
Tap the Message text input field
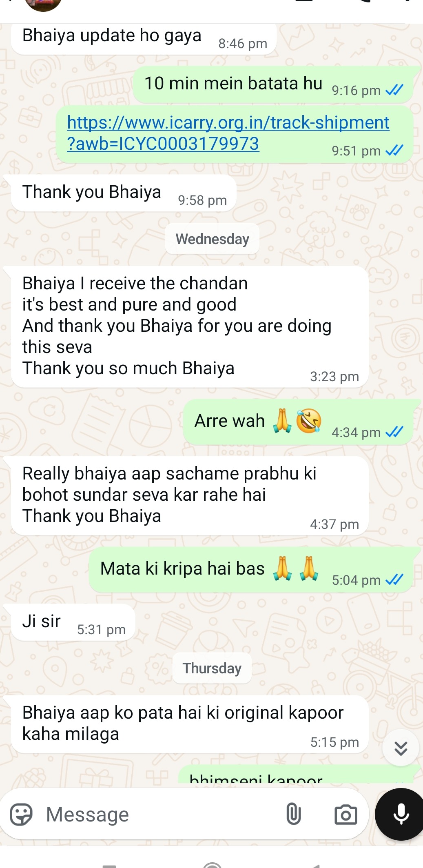tap(163, 815)
